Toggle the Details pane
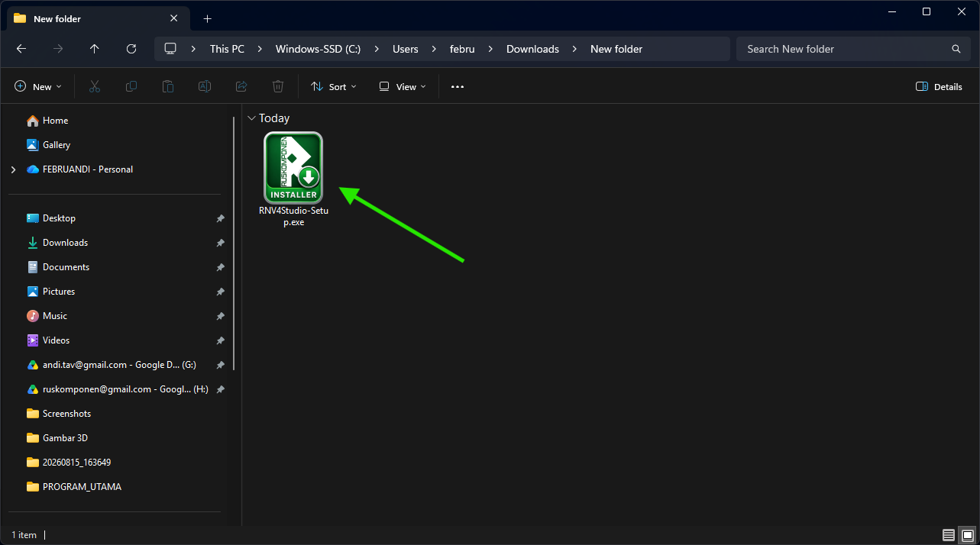Image resolution: width=980 pixels, height=545 pixels. click(940, 87)
